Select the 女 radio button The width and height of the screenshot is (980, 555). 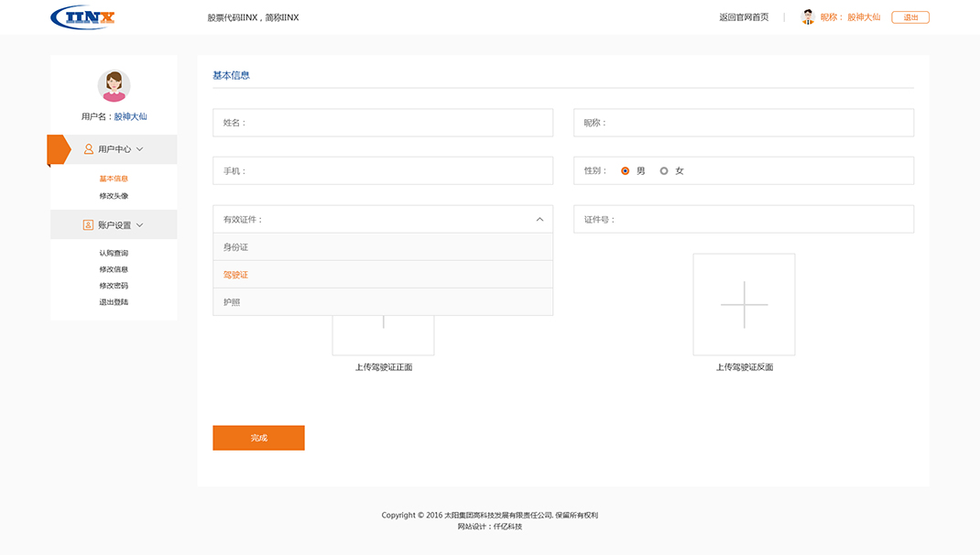click(664, 170)
